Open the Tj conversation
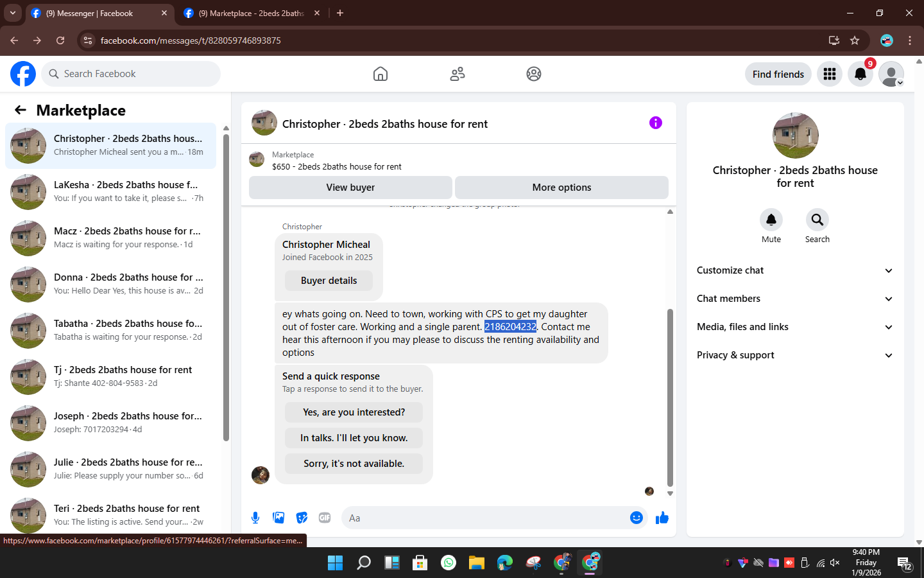This screenshot has width=924, height=578. (110, 377)
